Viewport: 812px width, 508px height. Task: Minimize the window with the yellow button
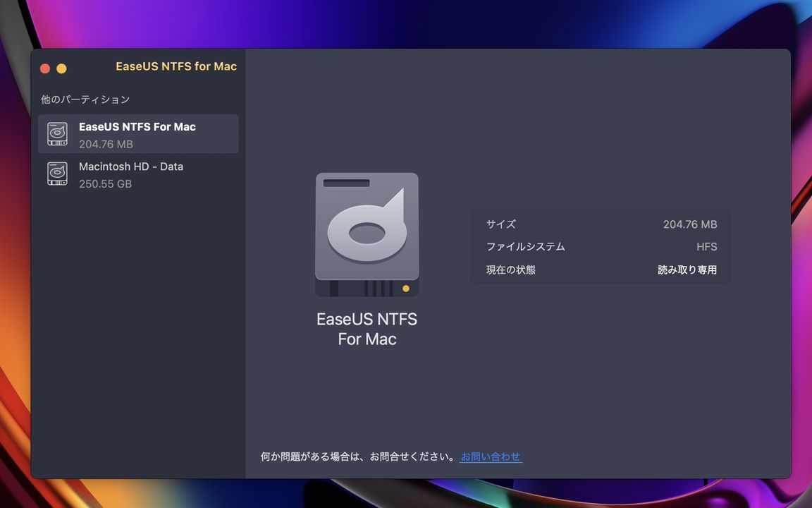click(x=61, y=68)
